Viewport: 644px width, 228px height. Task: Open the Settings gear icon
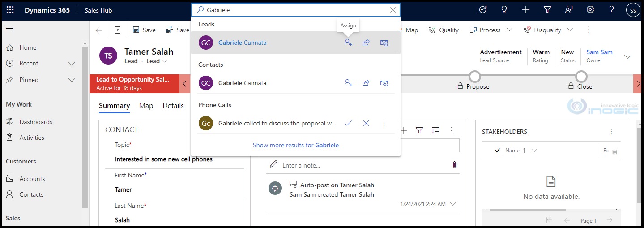[590, 10]
